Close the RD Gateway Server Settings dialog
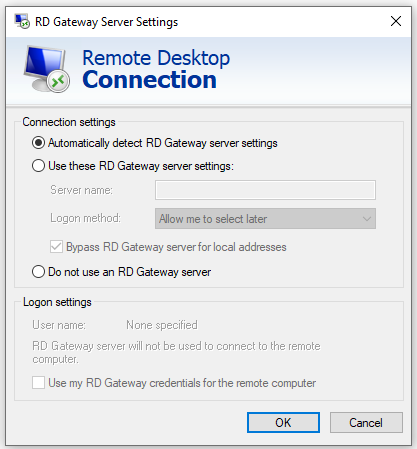This screenshot has width=417, height=449. tap(396, 21)
